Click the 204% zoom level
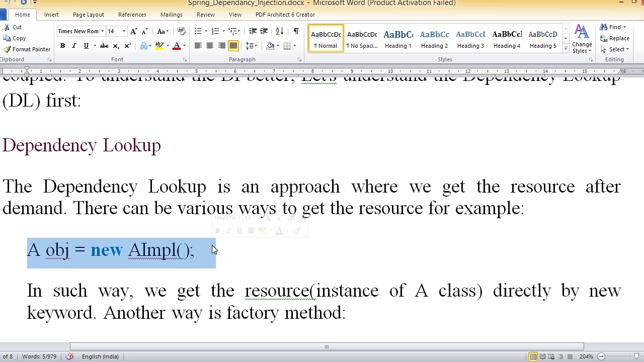This screenshot has width=644, height=362. click(586, 356)
